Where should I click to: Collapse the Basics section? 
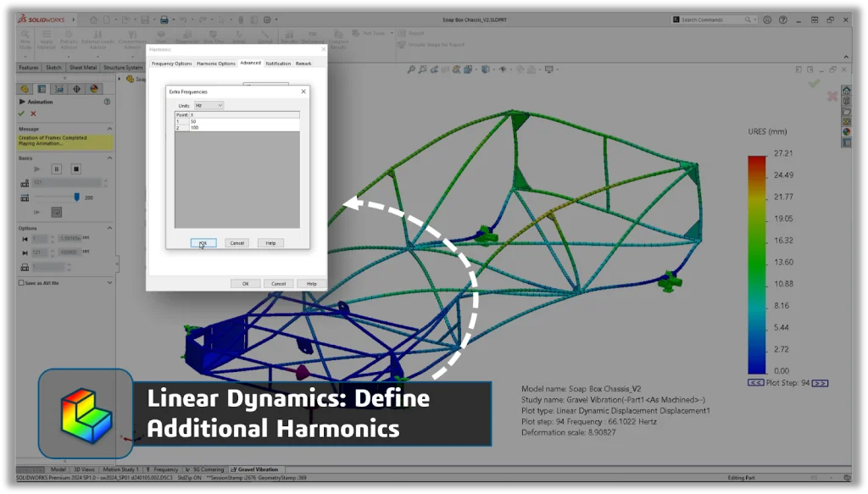pos(109,158)
